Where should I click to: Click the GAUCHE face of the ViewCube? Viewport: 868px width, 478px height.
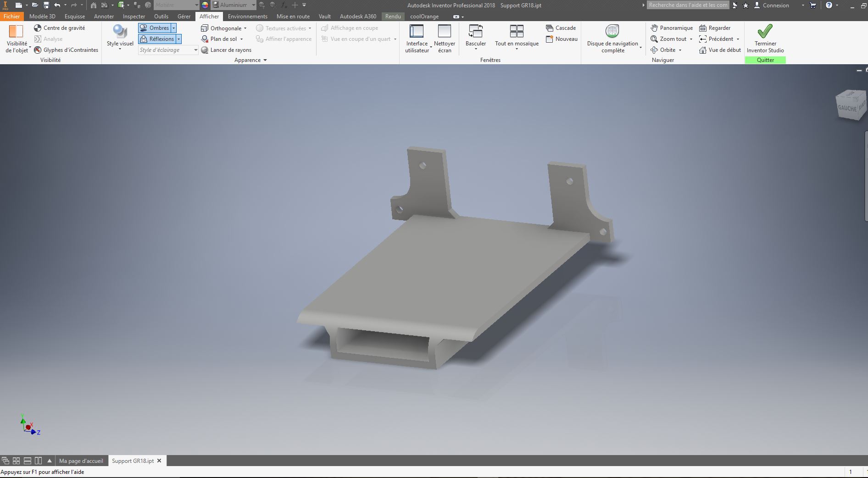coord(847,108)
